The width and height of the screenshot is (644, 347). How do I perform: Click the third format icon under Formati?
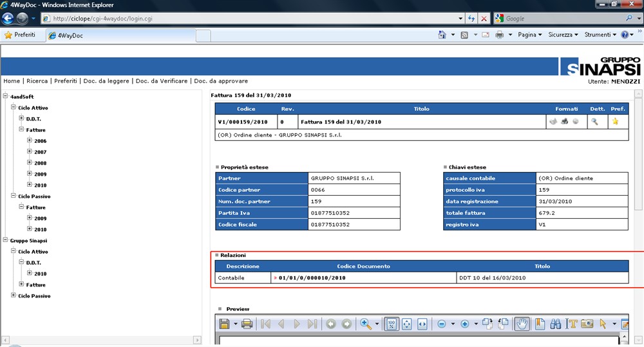[575, 121]
